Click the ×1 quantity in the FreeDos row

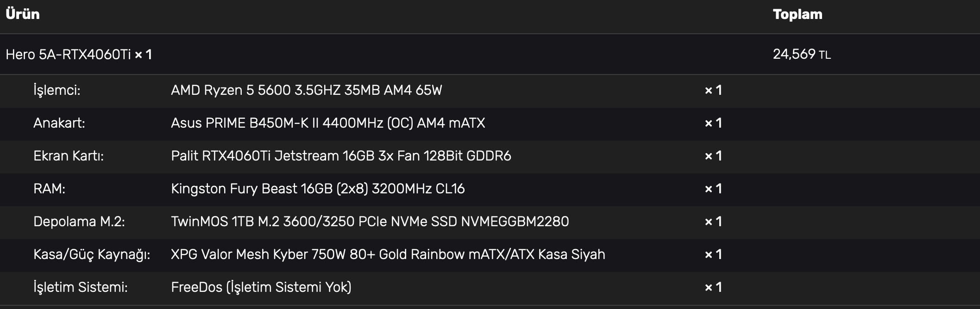[x=713, y=287]
